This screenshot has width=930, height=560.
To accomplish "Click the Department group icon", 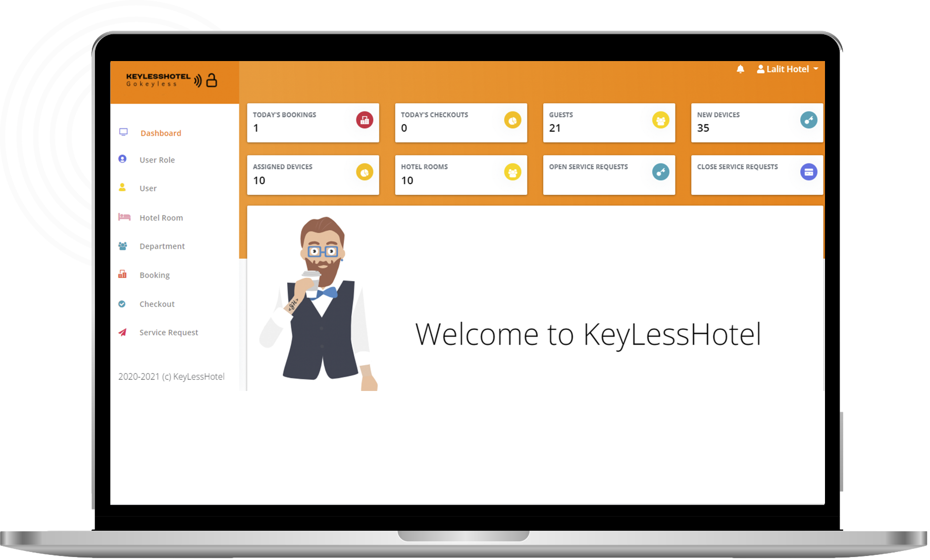I will point(123,246).
